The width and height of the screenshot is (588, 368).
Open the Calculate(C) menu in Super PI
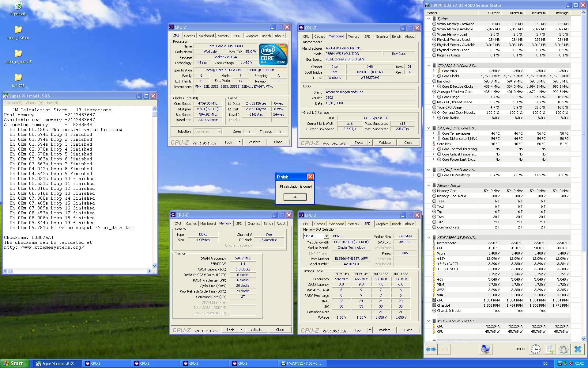13,103
